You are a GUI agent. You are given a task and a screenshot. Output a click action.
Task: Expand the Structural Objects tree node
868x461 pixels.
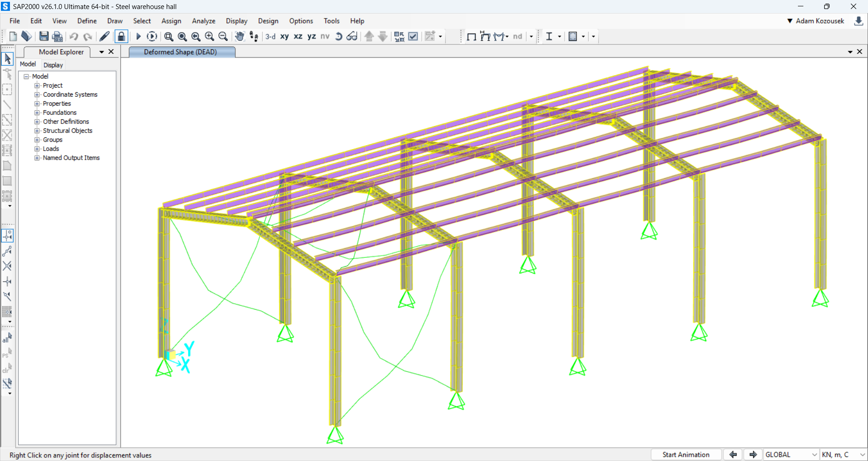[37, 131]
